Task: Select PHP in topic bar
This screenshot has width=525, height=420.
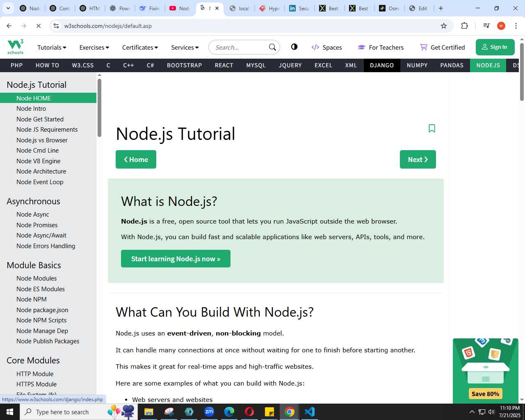Action: 17,65
